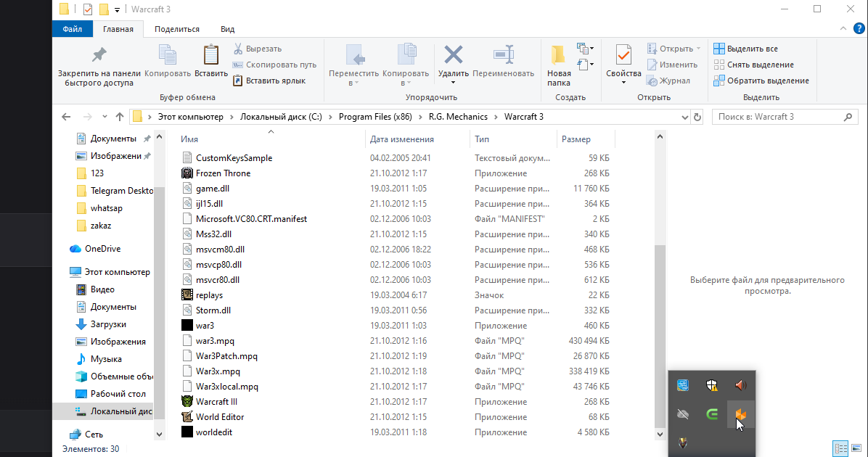The image size is (868, 457).
Task: Open recent locations dropdown arrow
Action: [105, 117]
